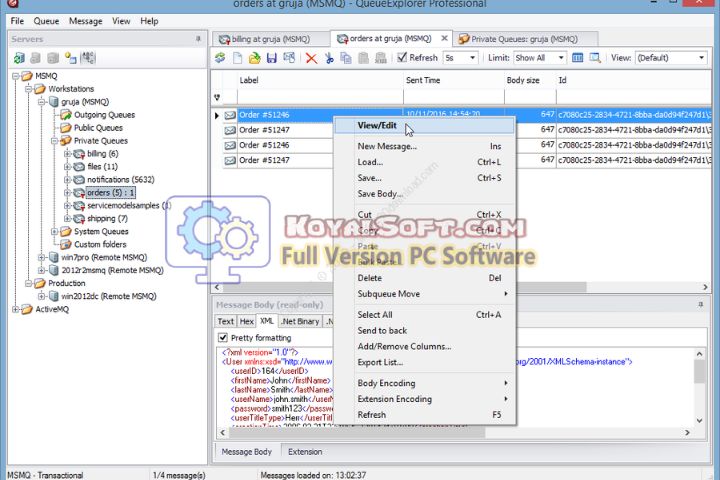Click the copy icon in message toolbar
The height and width of the screenshot is (480, 720).
[346, 58]
